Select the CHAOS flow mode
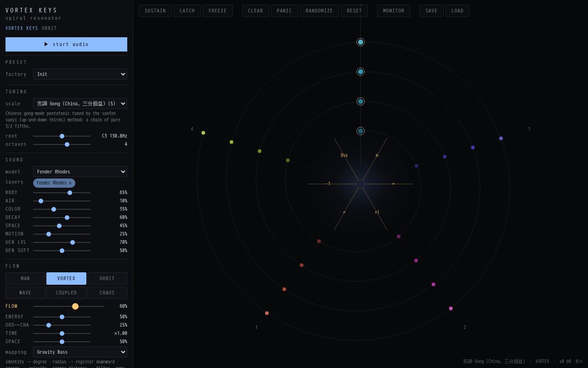Screen dimensions: 588x368 [107, 293]
